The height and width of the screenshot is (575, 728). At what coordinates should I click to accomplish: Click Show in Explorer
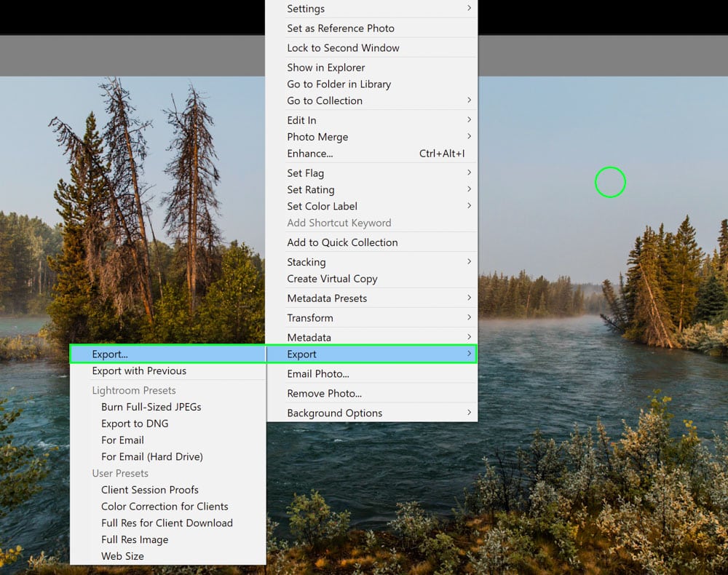point(371,67)
